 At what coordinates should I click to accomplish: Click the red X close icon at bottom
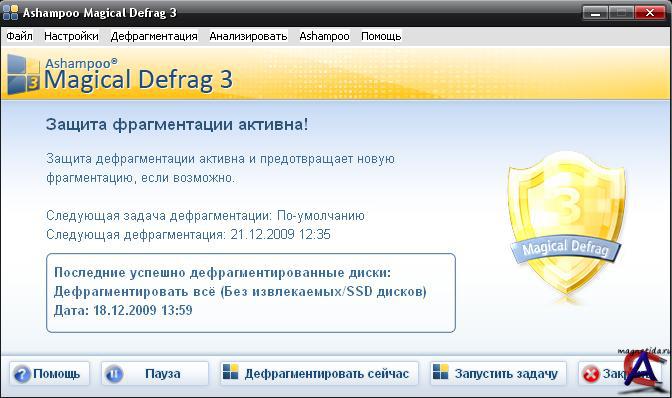point(591,374)
